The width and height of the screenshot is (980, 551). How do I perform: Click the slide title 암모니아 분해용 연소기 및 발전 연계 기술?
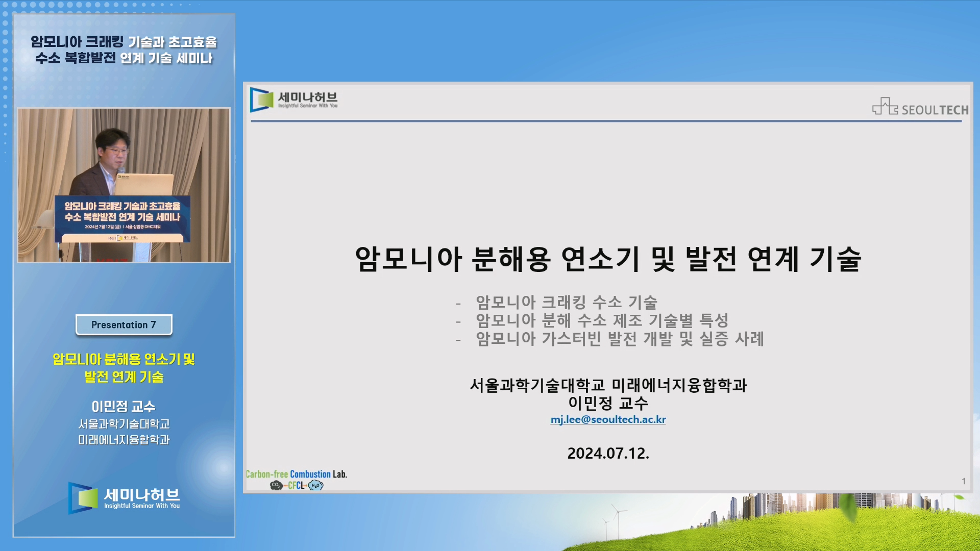click(x=608, y=259)
